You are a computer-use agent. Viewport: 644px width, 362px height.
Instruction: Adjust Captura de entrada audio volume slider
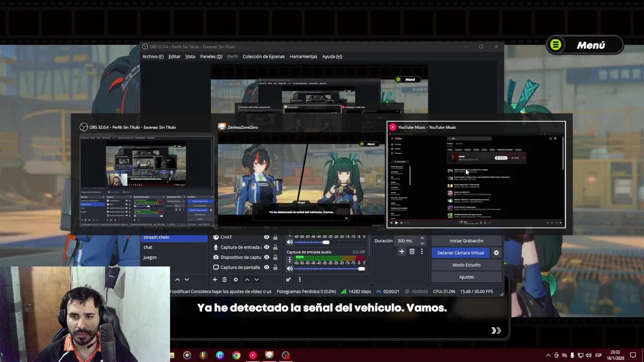330,269
